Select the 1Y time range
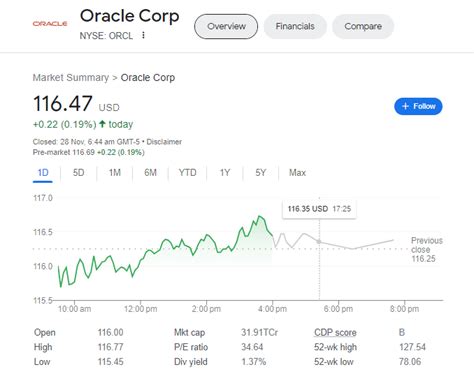Image resolution: width=474 pixels, height=374 pixels. tap(225, 173)
